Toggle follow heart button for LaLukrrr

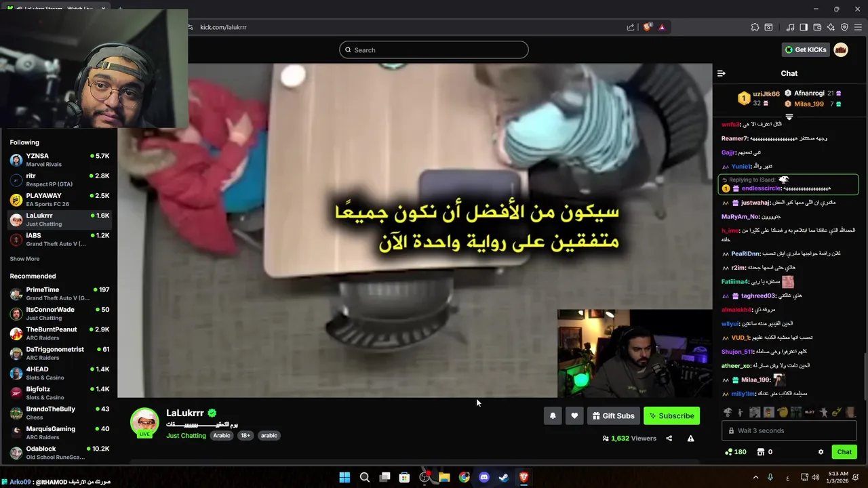click(x=574, y=415)
